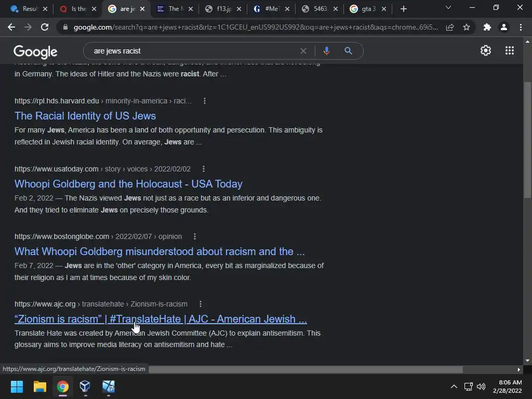Open 'What Whoopi Goldberg misunderstood' link

tap(159, 251)
